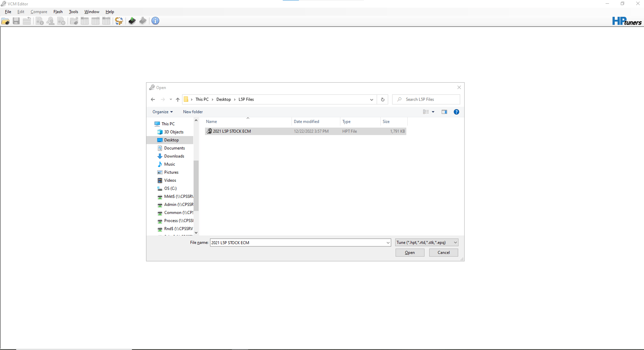Navigate back with the back arrow
Screen dimensions: 644x350
[x=153, y=99]
